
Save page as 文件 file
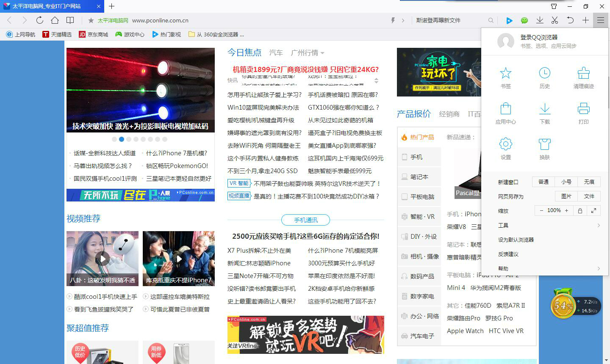click(x=589, y=196)
